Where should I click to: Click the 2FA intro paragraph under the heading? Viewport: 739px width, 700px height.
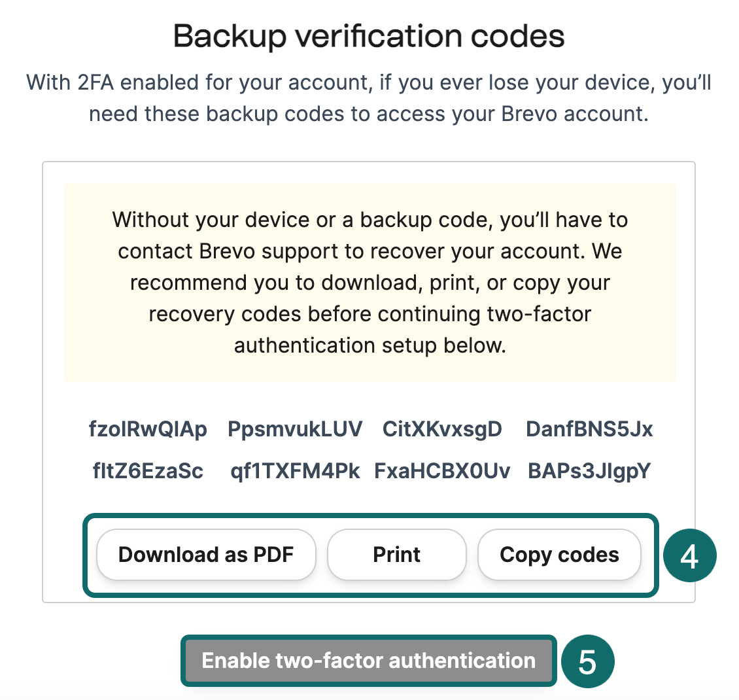(369, 98)
